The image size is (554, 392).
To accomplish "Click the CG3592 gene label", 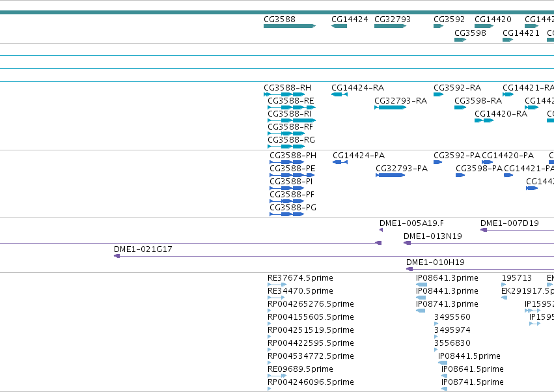I will (x=449, y=20).
